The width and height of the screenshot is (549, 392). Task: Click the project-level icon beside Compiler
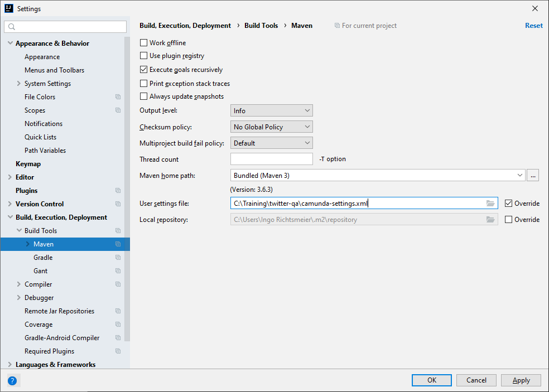tap(118, 284)
